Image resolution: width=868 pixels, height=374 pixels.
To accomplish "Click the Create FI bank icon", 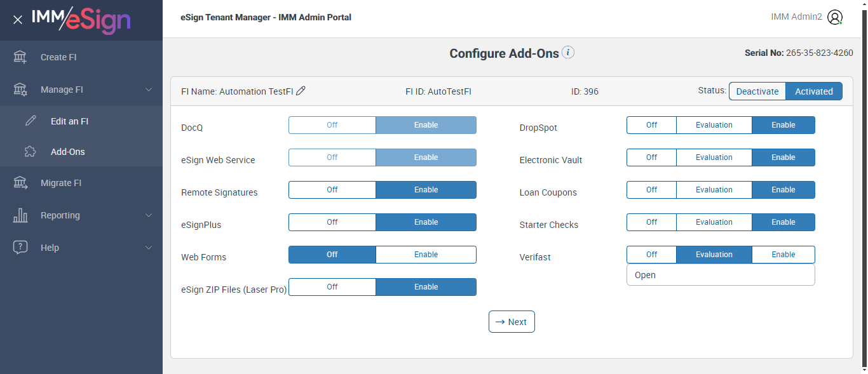I will [x=20, y=57].
